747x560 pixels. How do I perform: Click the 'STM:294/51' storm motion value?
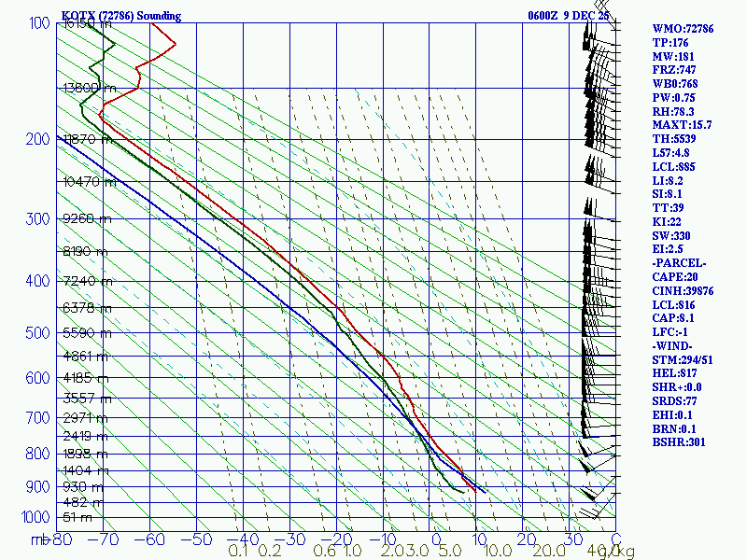coord(683,360)
